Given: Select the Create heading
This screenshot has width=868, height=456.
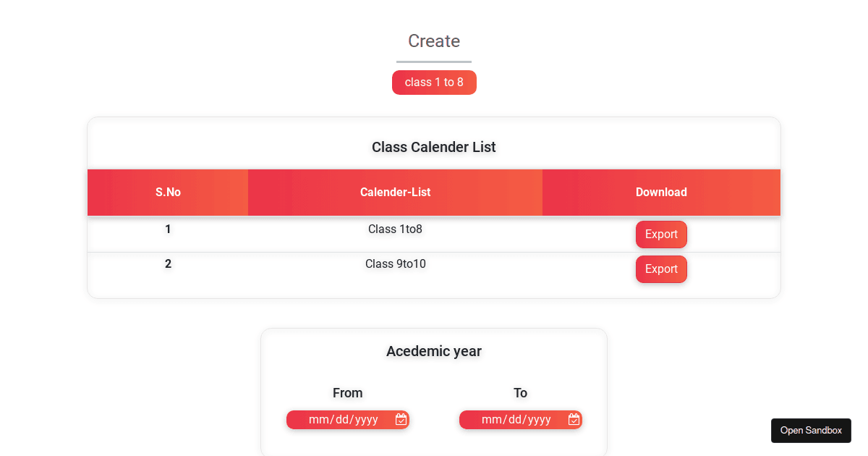Looking at the screenshot, I should (x=433, y=41).
